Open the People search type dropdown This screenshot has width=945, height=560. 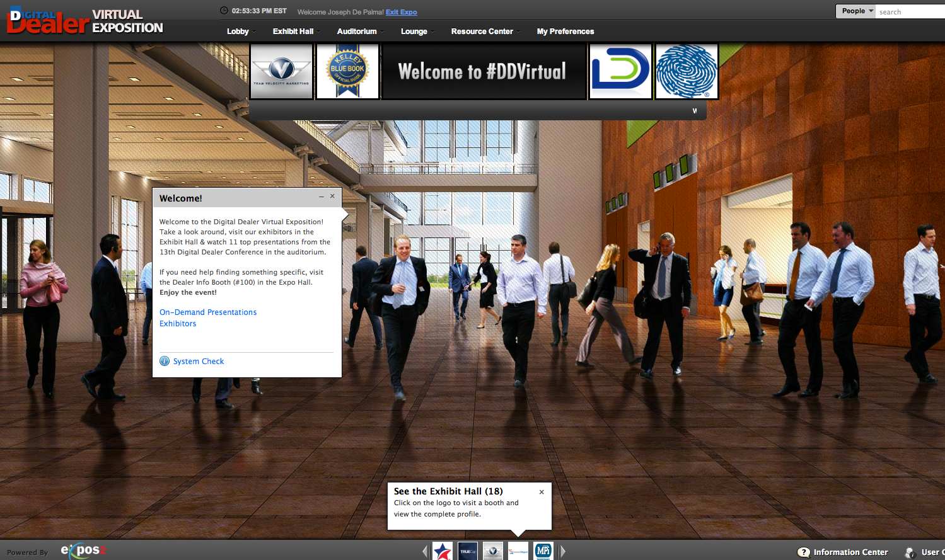[x=855, y=11]
